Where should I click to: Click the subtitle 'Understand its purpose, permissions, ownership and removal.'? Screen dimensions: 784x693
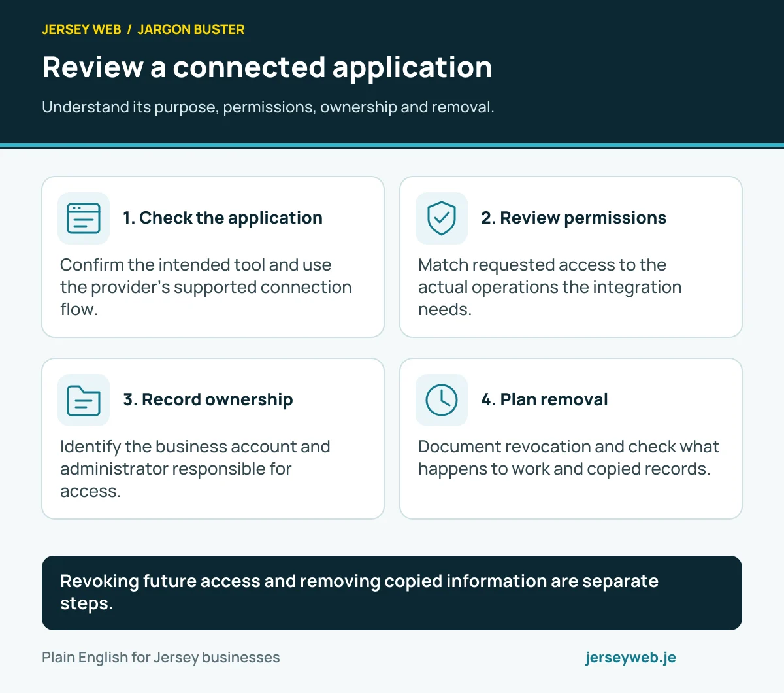point(268,107)
